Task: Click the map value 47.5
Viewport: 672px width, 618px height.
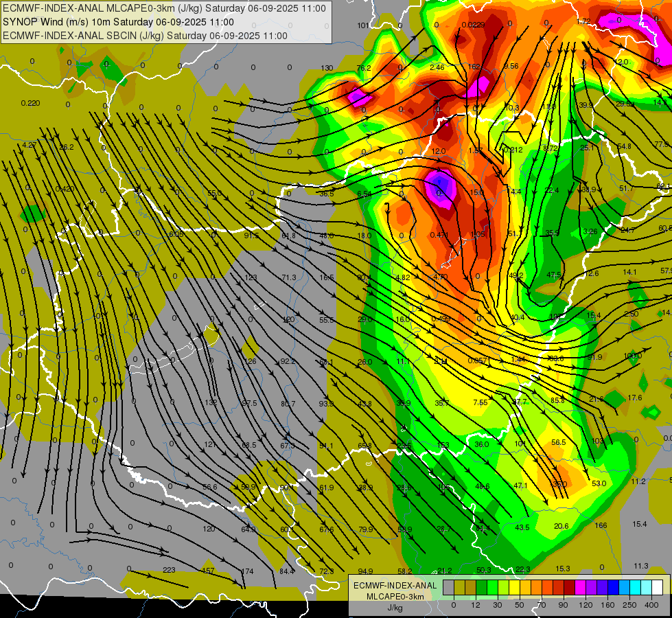Action: (554, 275)
